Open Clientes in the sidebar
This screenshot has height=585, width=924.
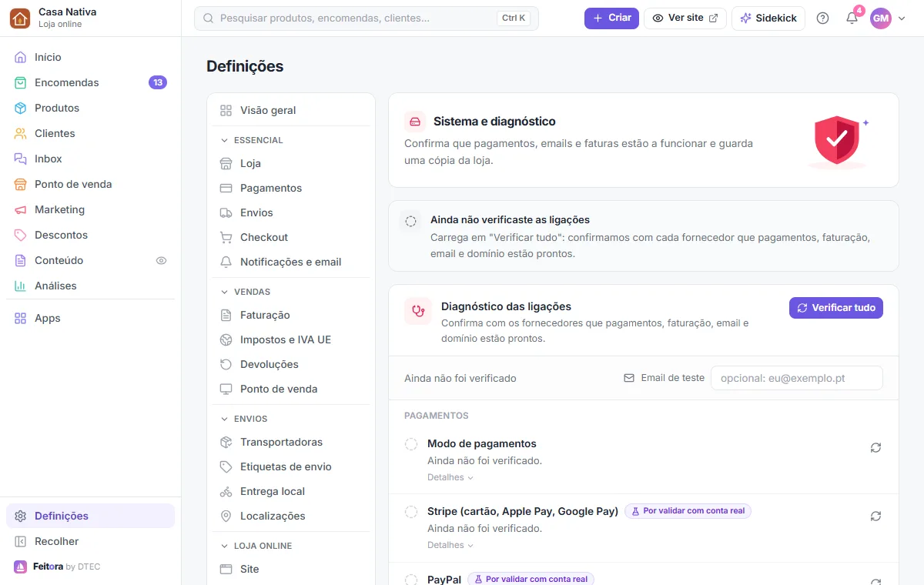click(90, 133)
